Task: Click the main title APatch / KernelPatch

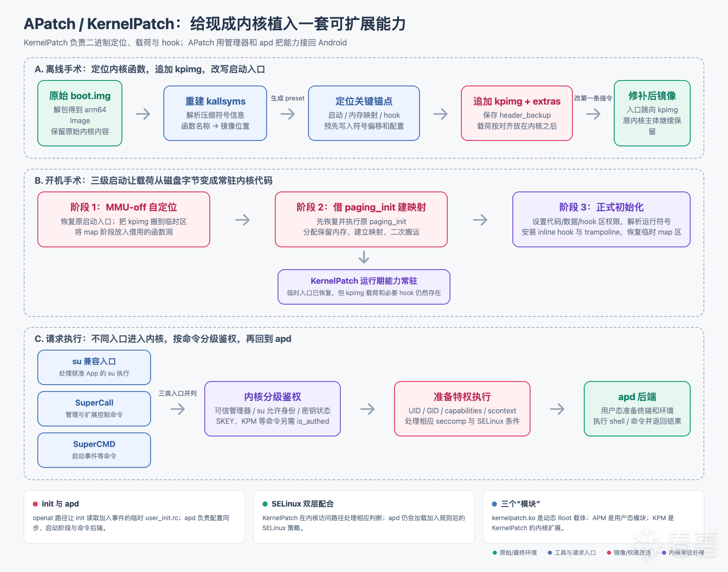Action: [215, 24]
